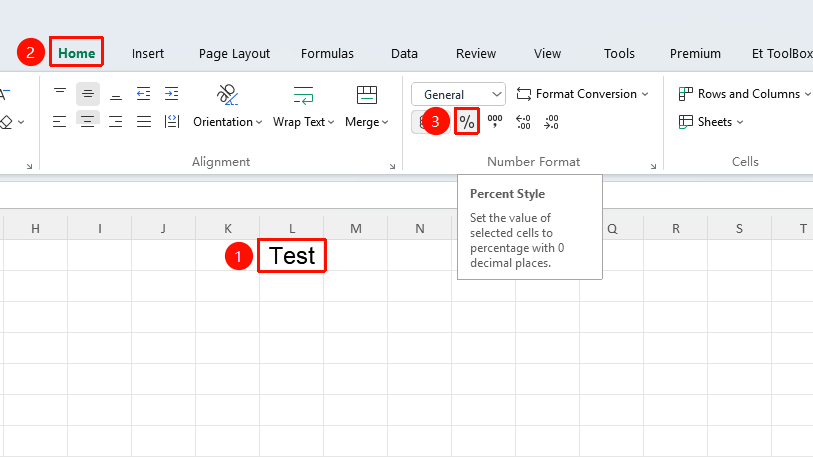Viewport: 813px width, 457px height.
Task: Select cell containing Test
Action: [292, 256]
